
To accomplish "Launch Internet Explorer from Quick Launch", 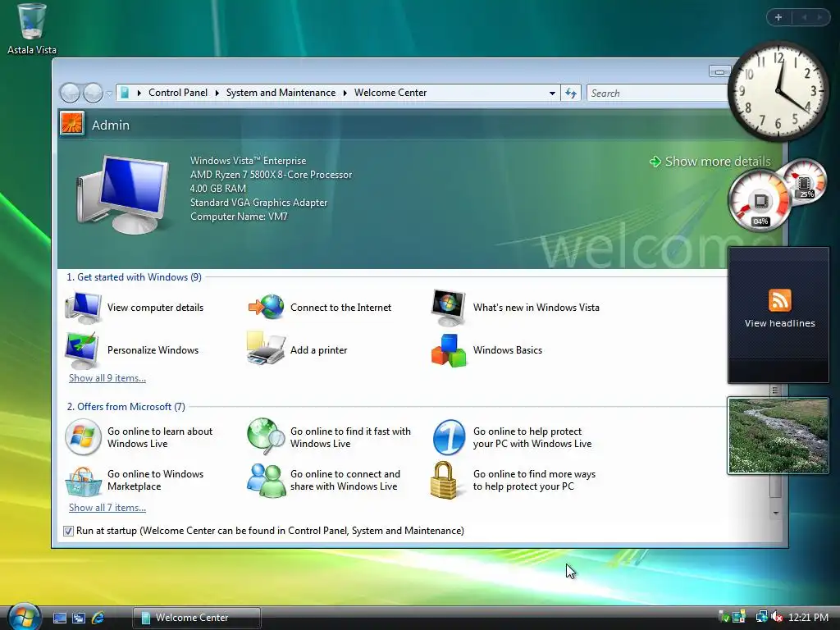I will point(98,618).
